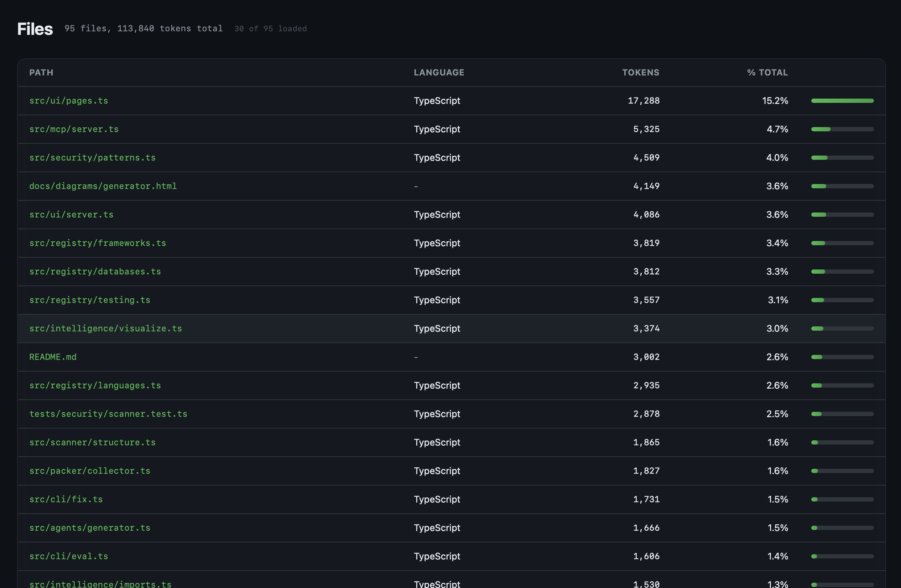The height and width of the screenshot is (588, 901).
Task: Click the 30 of 95 loaded indicator
Action: 270,29
